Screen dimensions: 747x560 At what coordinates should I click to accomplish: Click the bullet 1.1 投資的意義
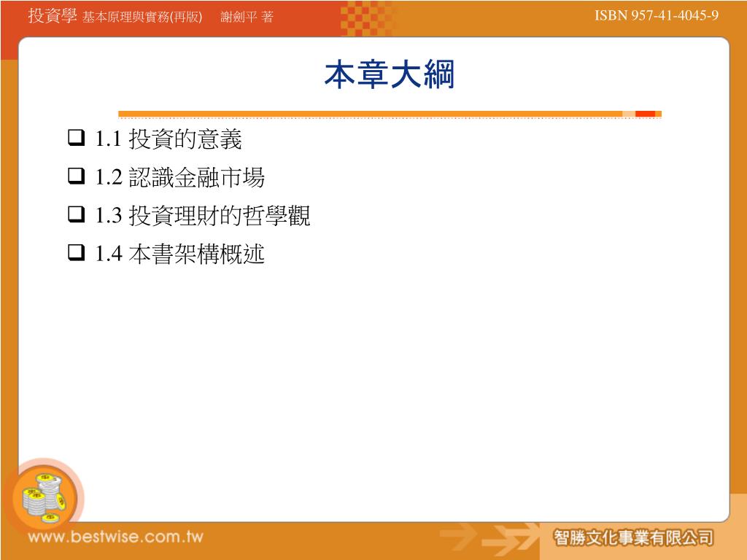pos(169,139)
